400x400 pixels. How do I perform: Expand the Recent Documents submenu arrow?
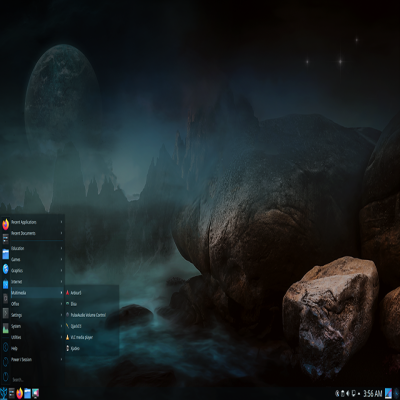pyautogui.click(x=62, y=233)
